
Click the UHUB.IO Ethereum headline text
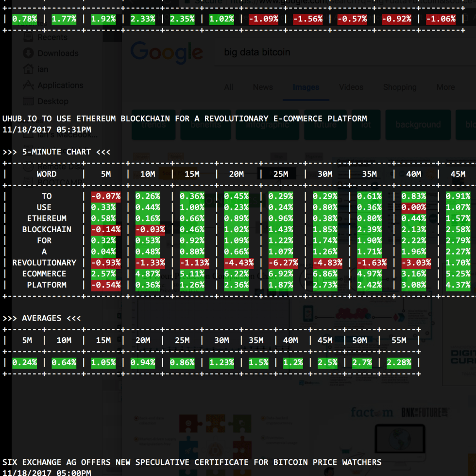click(185, 119)
